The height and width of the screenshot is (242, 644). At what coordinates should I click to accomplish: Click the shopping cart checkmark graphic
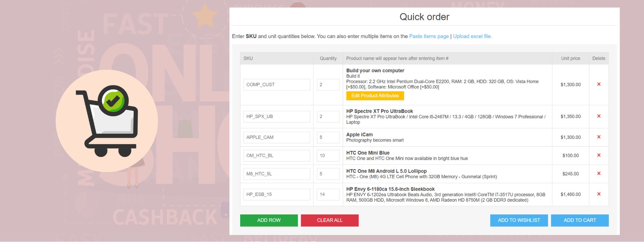click(107, 121)
